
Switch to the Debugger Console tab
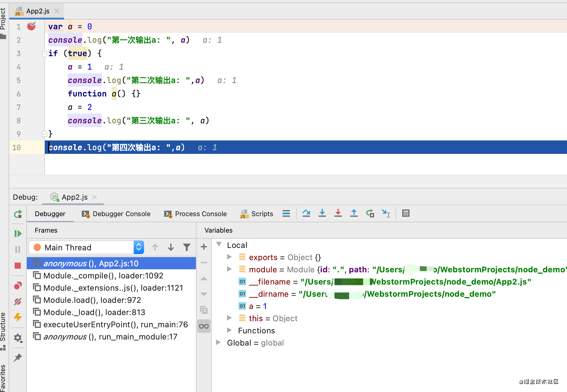coord(116,214)
